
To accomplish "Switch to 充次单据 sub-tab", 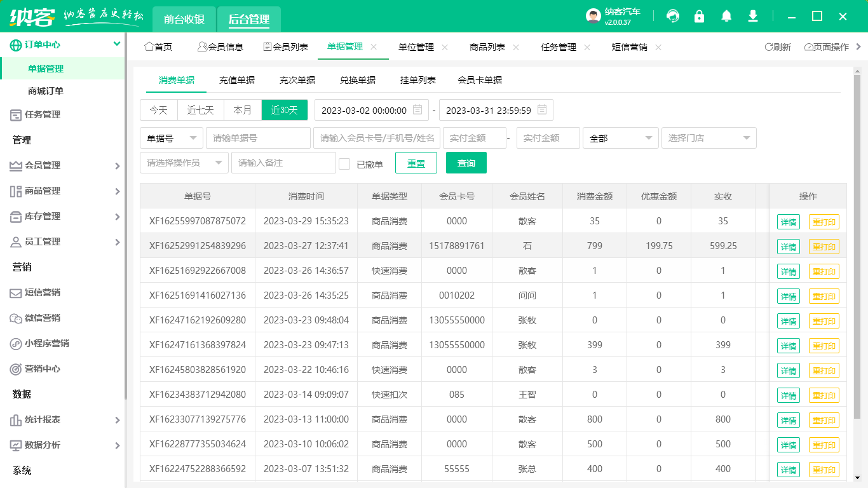I will tap(297, 80).
